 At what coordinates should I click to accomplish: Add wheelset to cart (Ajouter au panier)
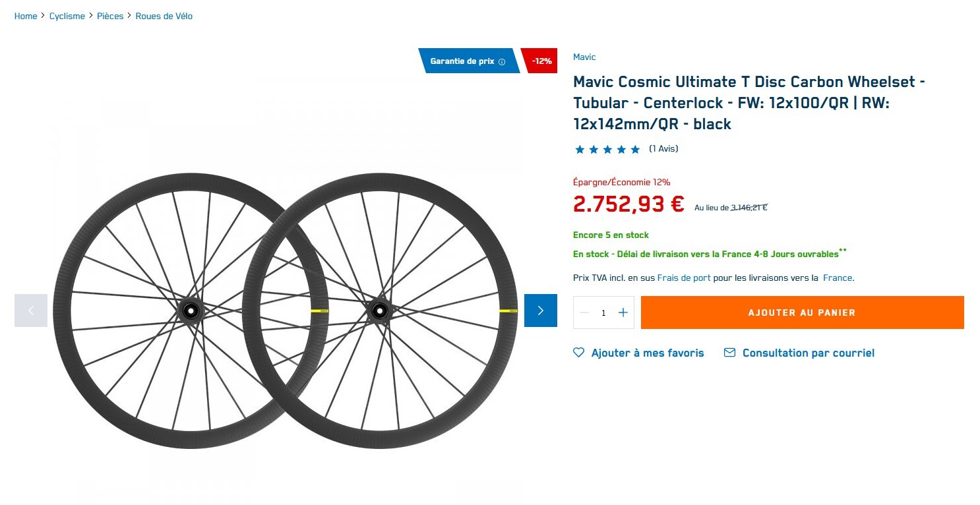pos(802,312)
